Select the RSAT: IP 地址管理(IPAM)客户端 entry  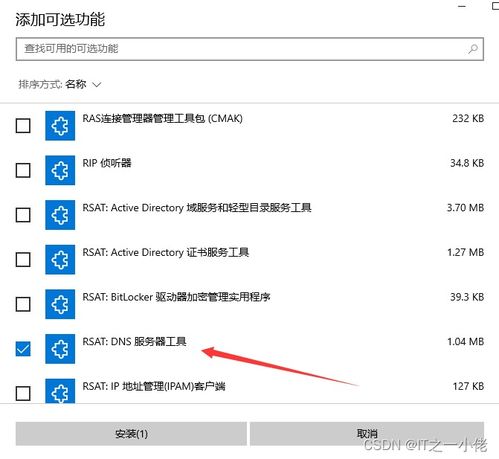tap(250, 391)
